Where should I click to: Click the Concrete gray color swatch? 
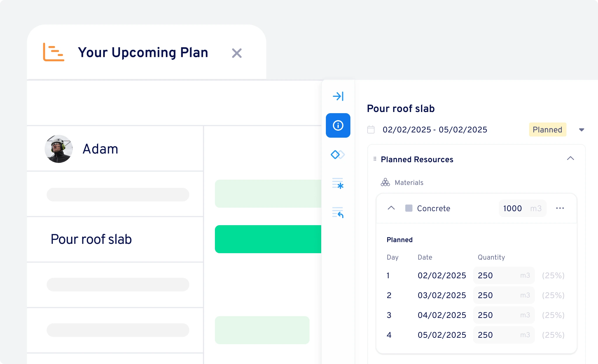(x=409, y=208)
